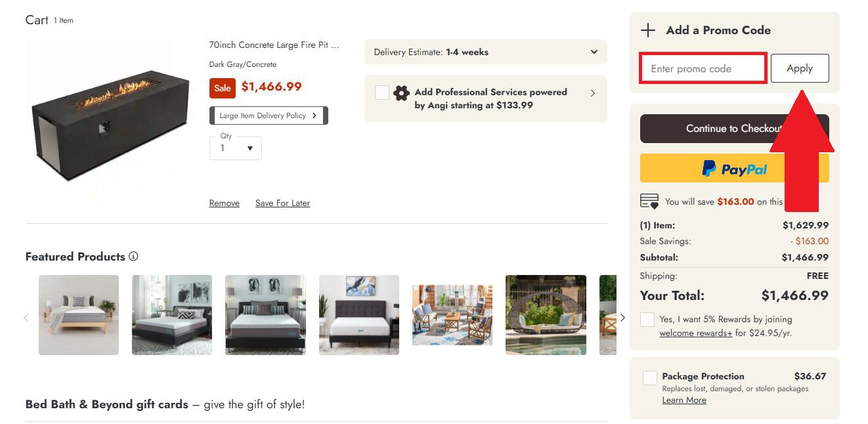Viewport: 868px width, 424px height.
Task: Open the Large Item Delivery Policy details
Action: pyautogui.click(x=269, y=115)
